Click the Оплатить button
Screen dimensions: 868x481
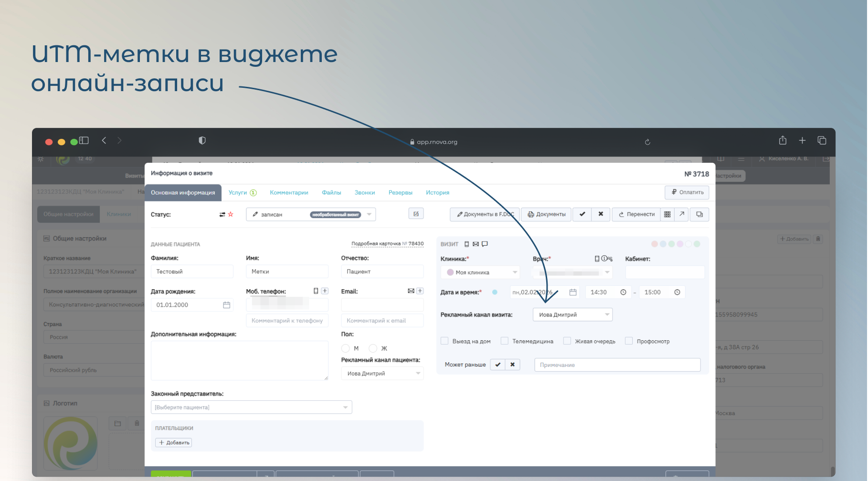click(687, 192)
